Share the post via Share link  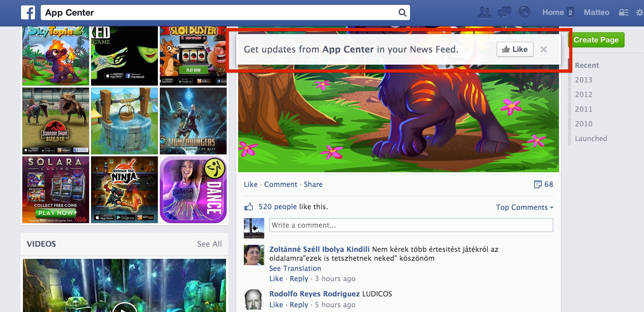tap(313, 184)
